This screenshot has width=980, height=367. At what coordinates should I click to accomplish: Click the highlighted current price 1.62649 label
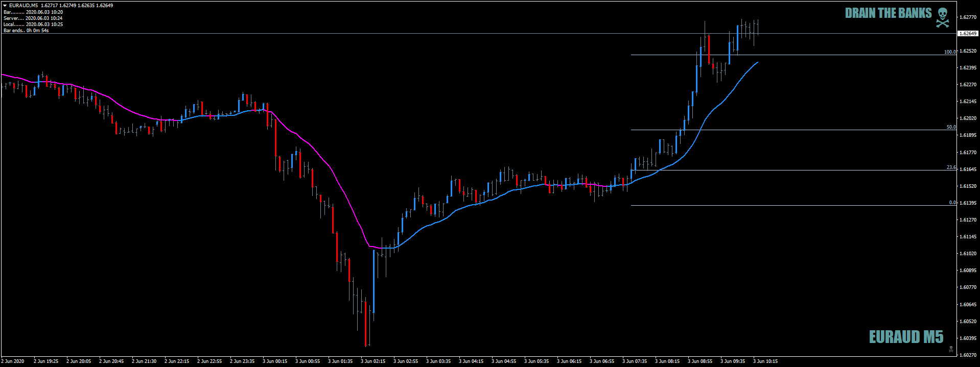pyautogui.click(x=967, y=34)
